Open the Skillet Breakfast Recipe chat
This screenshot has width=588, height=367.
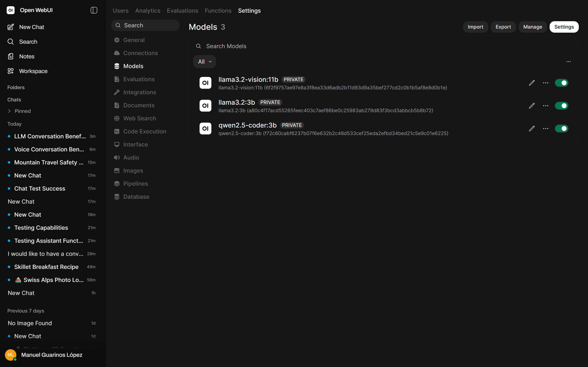pos(46,267)
